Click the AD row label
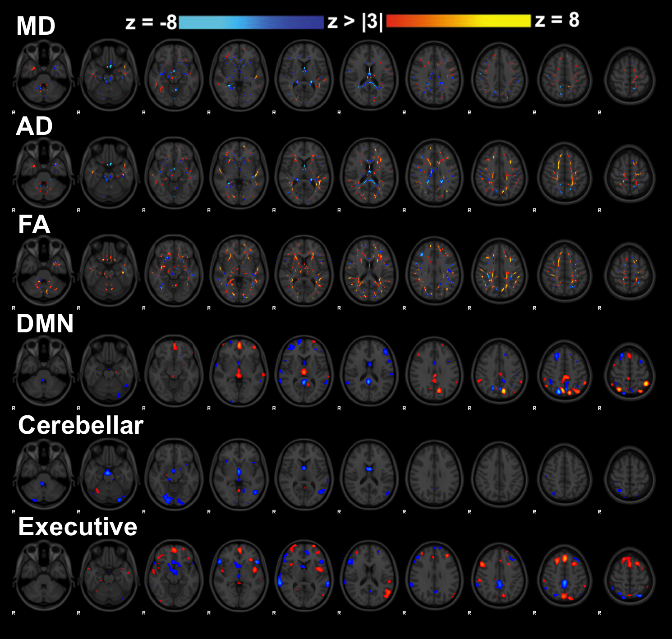Image resolution: width=672 pixels, height=639 pixels. pyautogui.click(x=34, y=126)
